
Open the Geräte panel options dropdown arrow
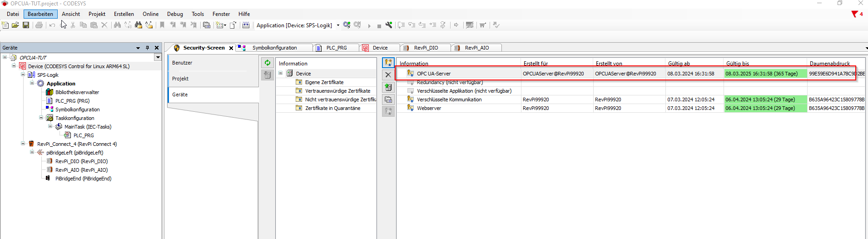coord(138,48)
